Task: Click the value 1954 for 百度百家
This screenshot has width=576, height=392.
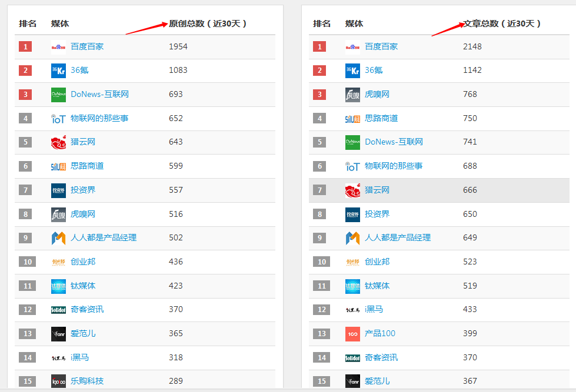Action: [x=178, y=46]
